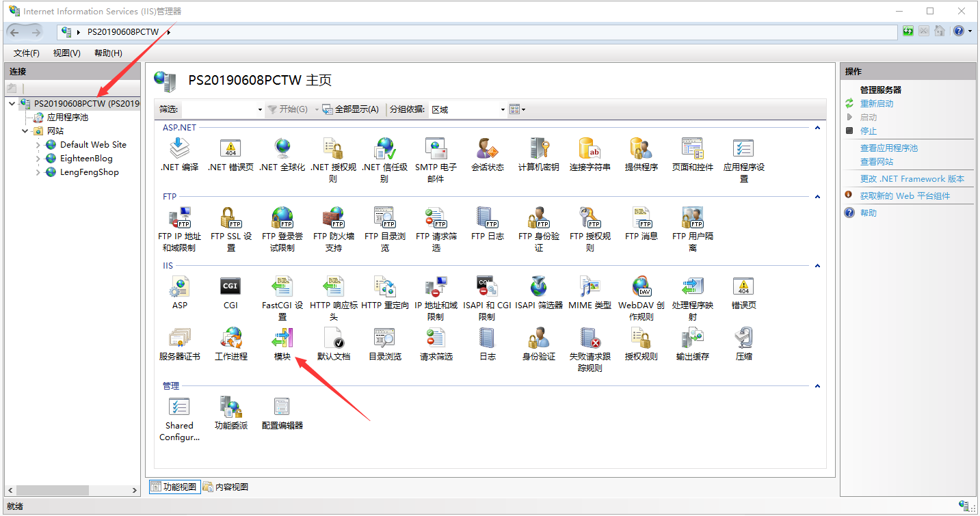This screenshot has width=980, height=516.
Task: Open the view mode icon dropdown
Action: pos(518,109)
